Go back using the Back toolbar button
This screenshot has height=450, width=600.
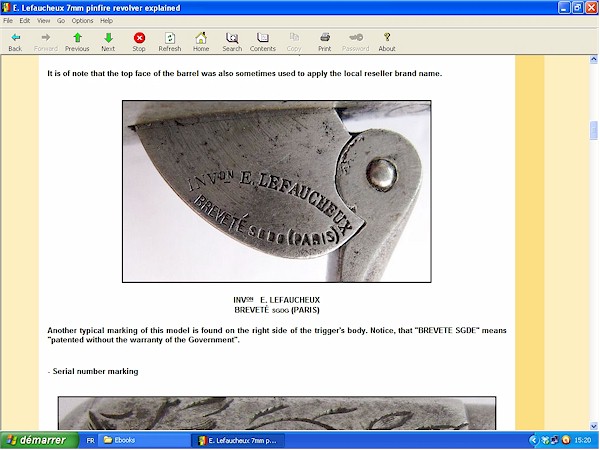15,42
